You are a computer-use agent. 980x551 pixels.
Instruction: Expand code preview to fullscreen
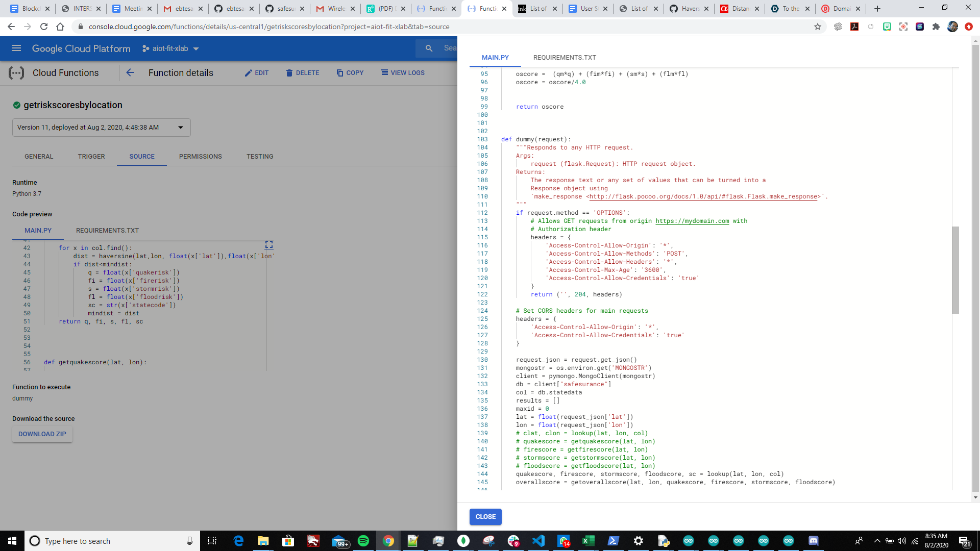coord(269,245)
